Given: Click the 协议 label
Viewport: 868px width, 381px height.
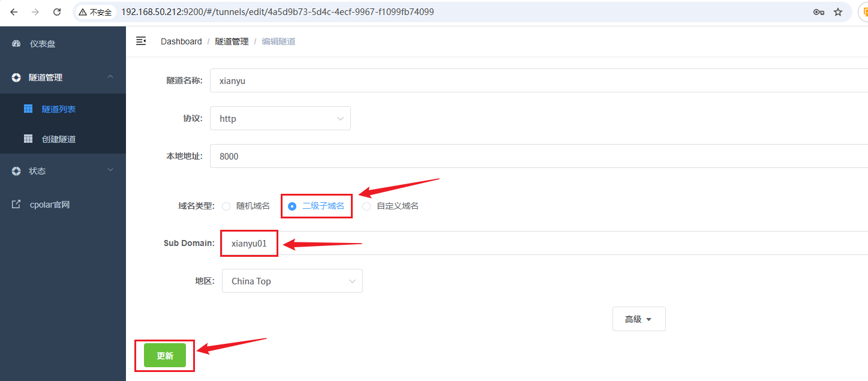Looking at the screenshot, I should [193, 118].
